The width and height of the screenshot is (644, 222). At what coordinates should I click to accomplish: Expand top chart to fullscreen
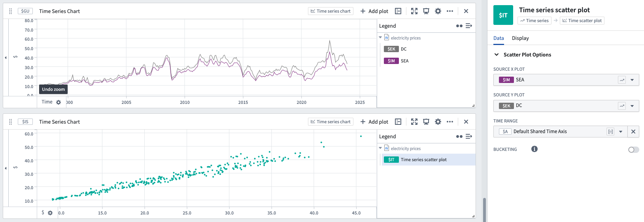pyautogui.click(x=414, y=11)
